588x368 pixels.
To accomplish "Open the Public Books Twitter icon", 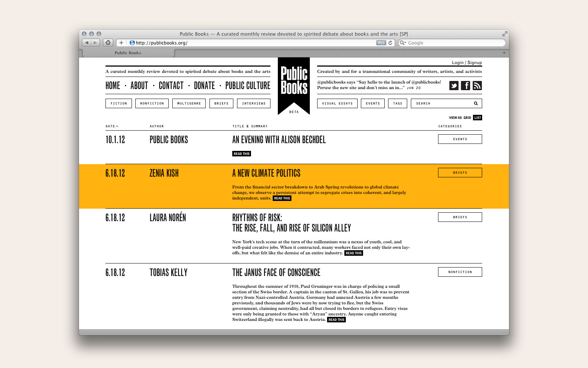I will point(454,86).
